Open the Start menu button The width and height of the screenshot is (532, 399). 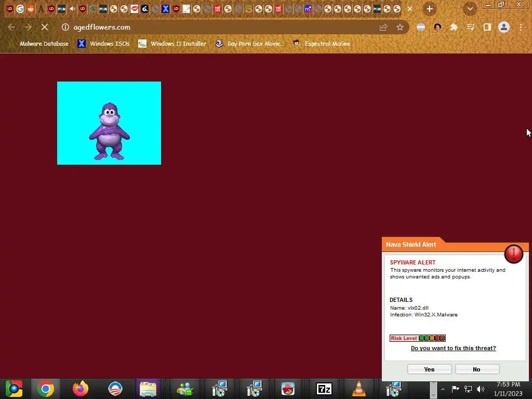point(14,389)
